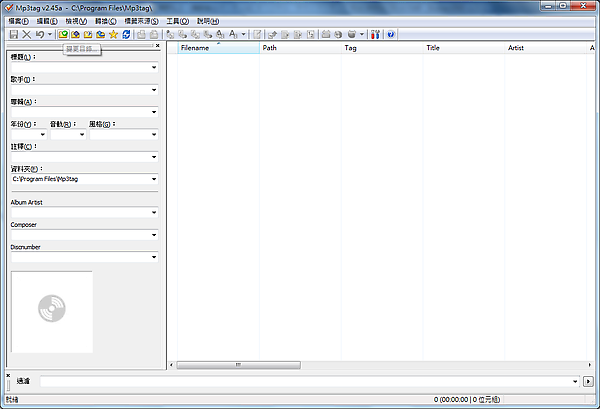Click the blue Help question mark icon
600x409 pixels.
tap(390, 34)
